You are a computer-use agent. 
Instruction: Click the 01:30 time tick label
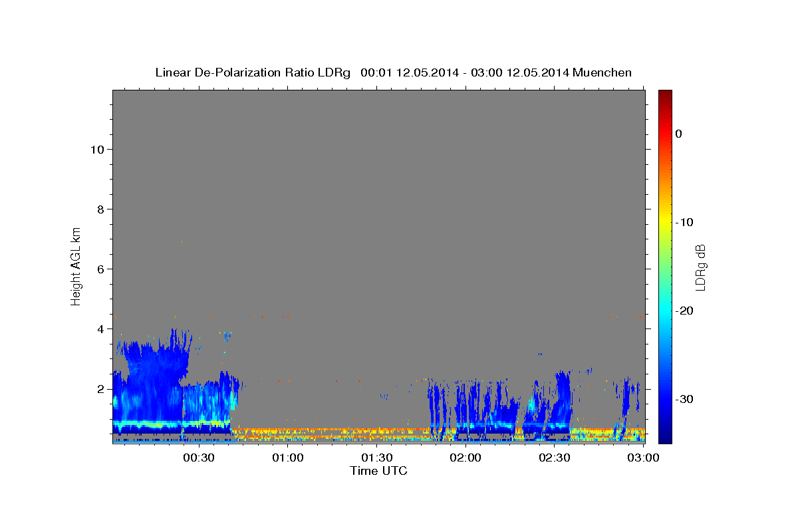[x=376, y=458]
